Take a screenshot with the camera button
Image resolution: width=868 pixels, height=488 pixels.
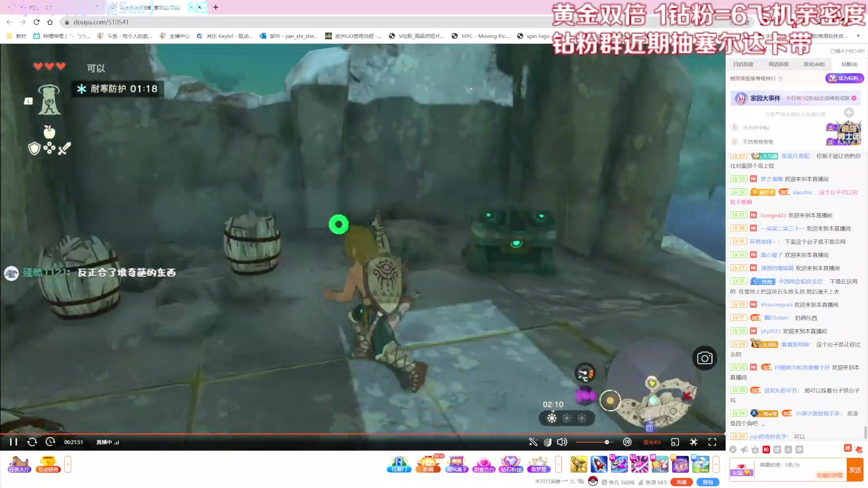(x=704, y=358)
